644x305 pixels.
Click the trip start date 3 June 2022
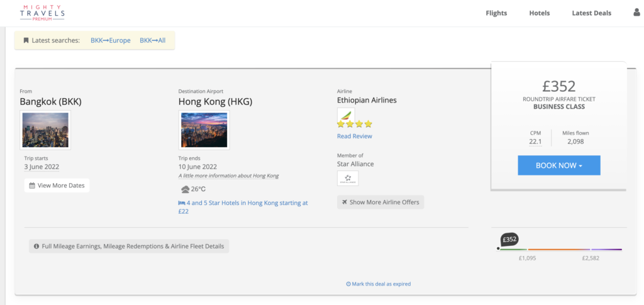pos(42,167)
